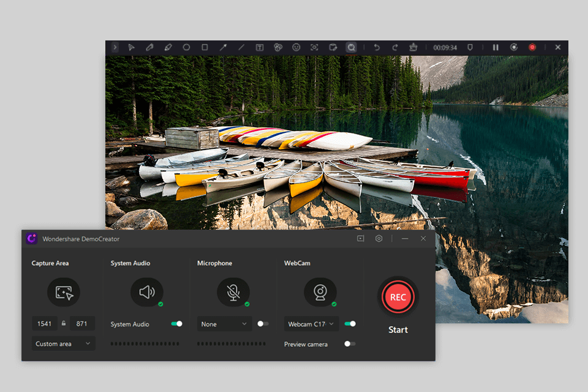Select the highlighter tool
Viewport: 588px width, 392px height.
coord(168,48)
